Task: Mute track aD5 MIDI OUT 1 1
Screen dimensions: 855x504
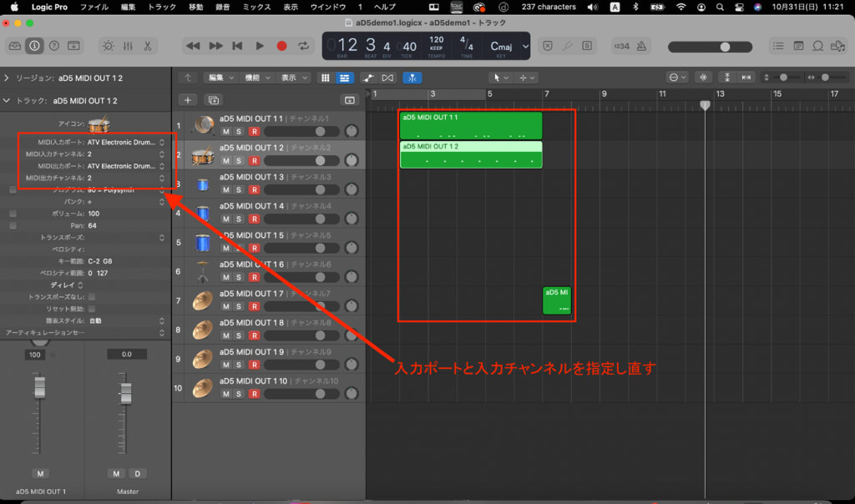Action: pos(225,132)
